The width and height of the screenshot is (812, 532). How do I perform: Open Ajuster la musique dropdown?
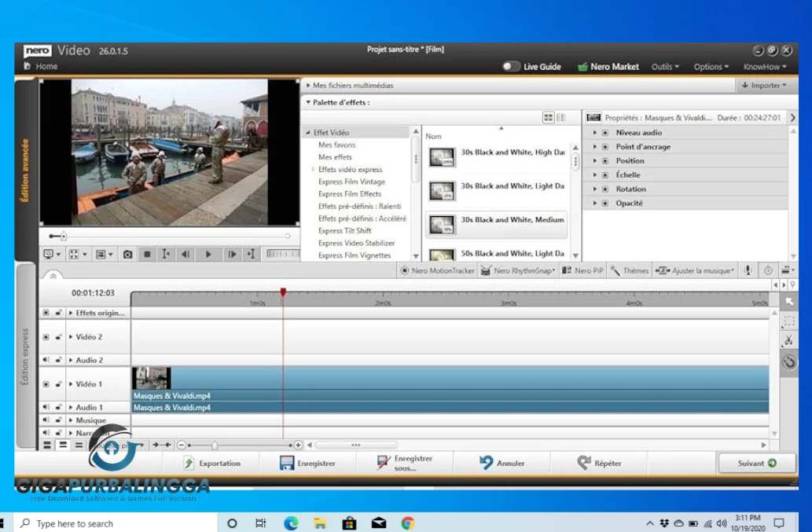[x=694, y=270]
